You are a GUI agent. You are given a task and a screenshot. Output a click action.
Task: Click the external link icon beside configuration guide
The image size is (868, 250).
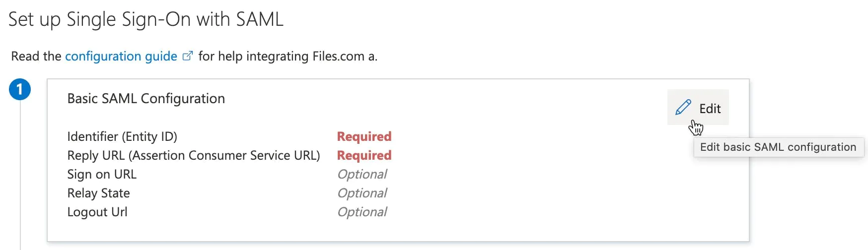(188, 56)
